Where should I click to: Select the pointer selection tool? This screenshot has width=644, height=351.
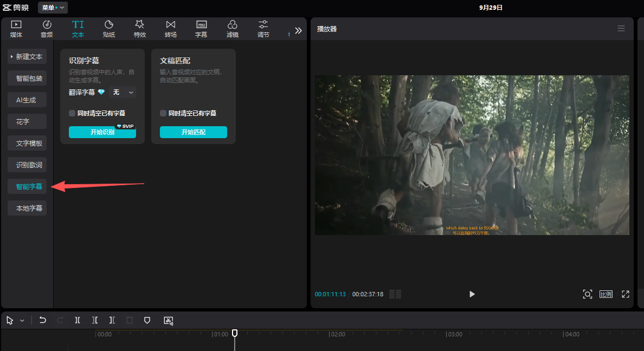click(10, 320)
